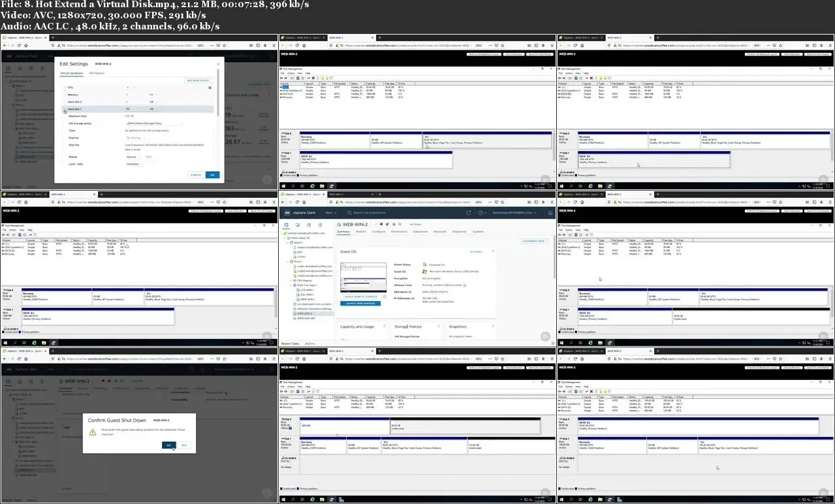
Task: Click the take snapshot icon beside WEB-WIN-2 title
Action: click(x=400, y=224)
